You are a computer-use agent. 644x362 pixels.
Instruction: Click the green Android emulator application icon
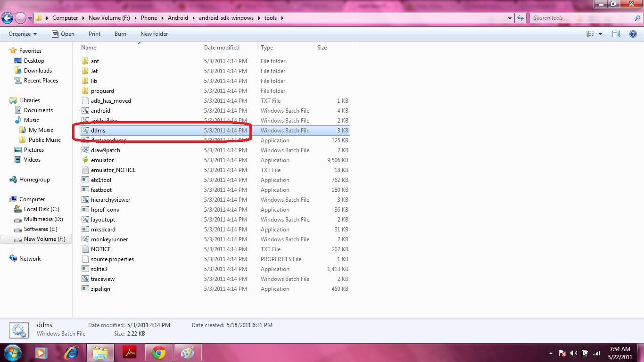click(x=85, y=160)
